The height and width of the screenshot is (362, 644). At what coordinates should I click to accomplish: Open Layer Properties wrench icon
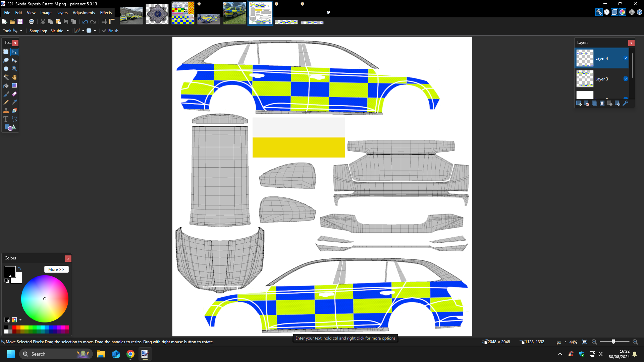click(625, 104)
